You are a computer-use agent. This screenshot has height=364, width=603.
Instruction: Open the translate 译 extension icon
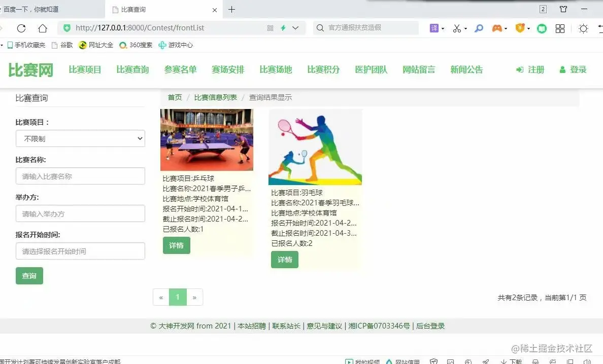(x=434, y=28)
